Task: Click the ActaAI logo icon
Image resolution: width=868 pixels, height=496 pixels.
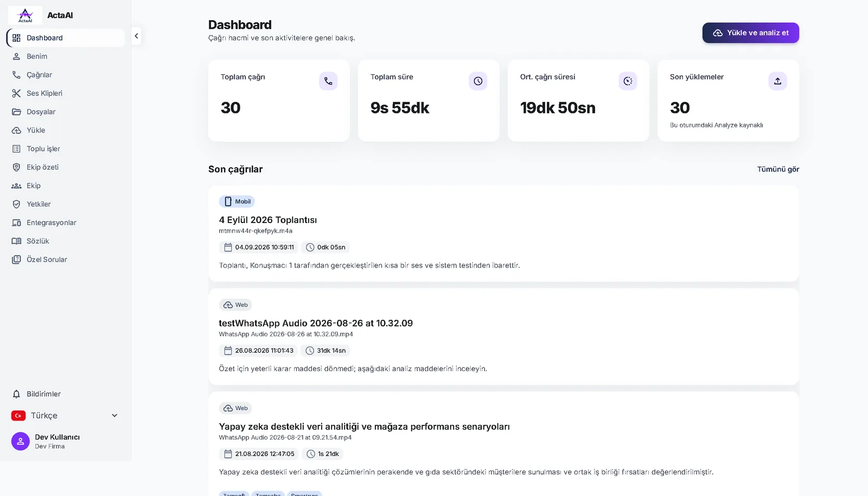Action: [25, 15]
